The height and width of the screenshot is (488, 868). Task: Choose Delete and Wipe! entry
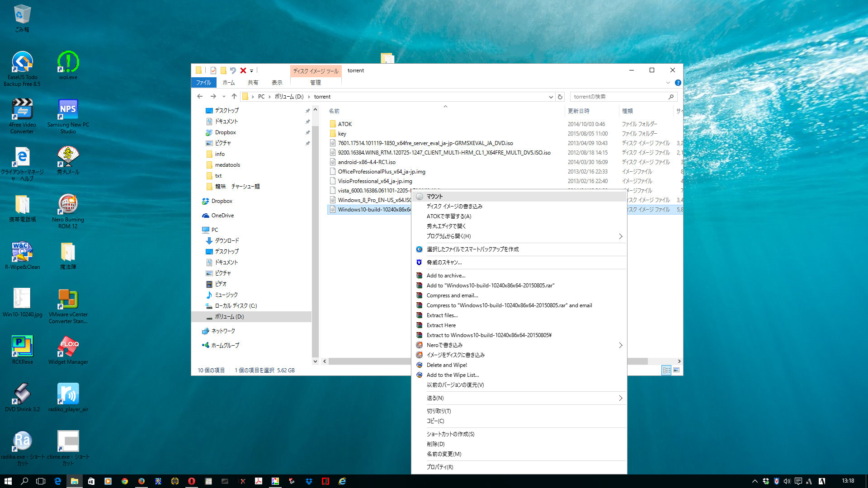(519, 365)
